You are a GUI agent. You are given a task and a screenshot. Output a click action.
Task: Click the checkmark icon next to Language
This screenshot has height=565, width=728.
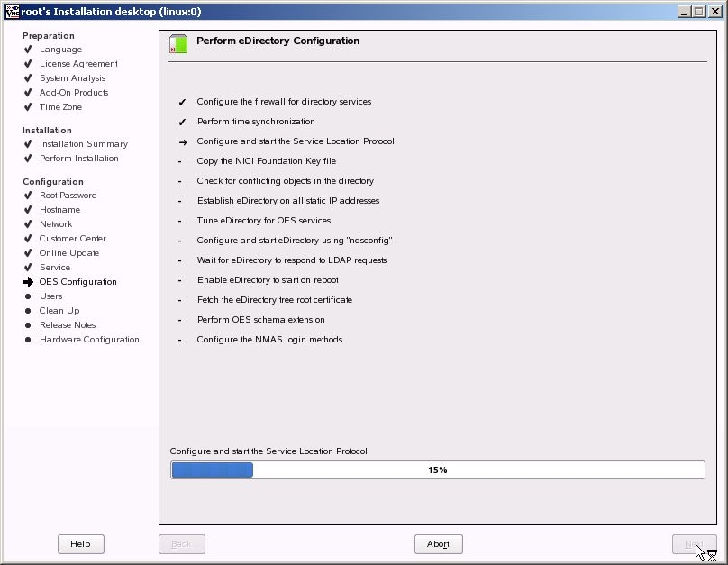[x=28, y=50]
